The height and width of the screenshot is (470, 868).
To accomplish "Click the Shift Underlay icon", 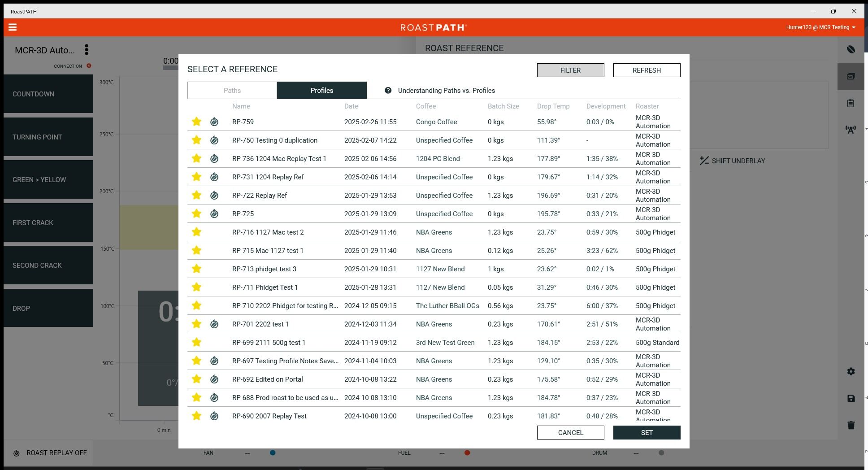I will (x=704, y=161).
